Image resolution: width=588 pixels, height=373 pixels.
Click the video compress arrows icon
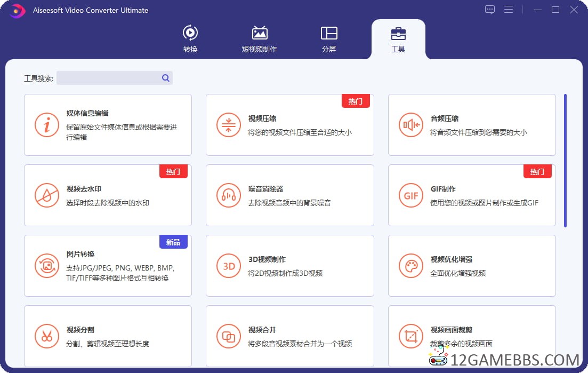pyautogui.click(x=228, y=125)
